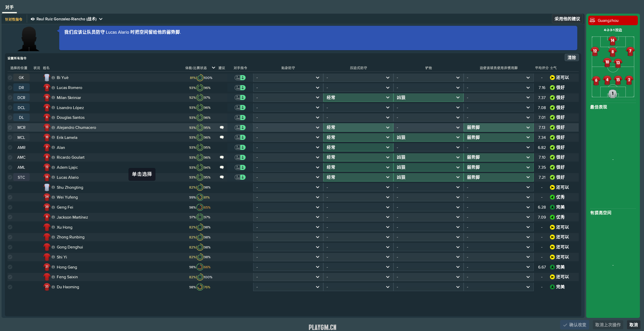Open the red Guangzhou team header bar
644x331 pixels.
pos(613,20)
